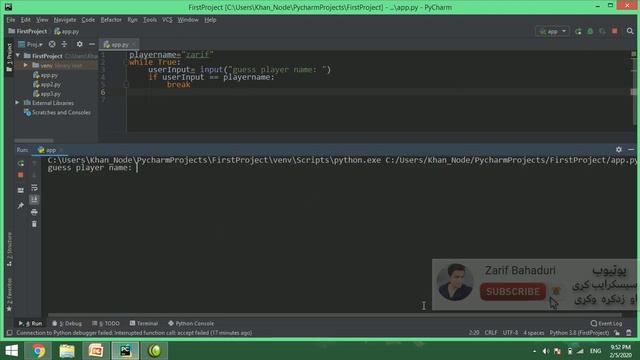The height and width of the screenshot is (360, 640).
Task: Open the Project view selector dropdown
Action: click(31, 44)
